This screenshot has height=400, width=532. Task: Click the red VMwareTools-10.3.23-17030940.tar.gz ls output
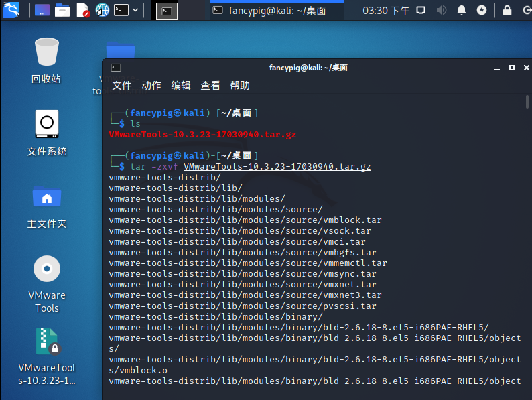202,135
